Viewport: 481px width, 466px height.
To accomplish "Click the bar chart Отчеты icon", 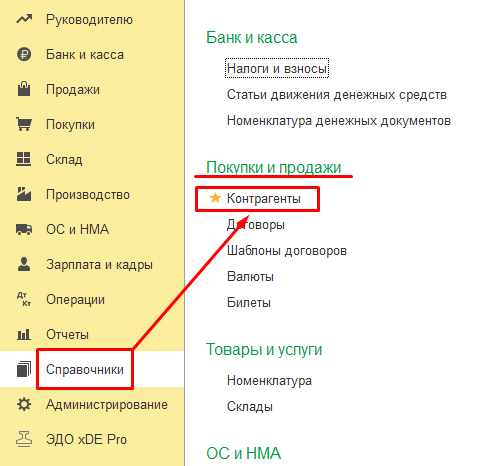I will tap(24, 334).
